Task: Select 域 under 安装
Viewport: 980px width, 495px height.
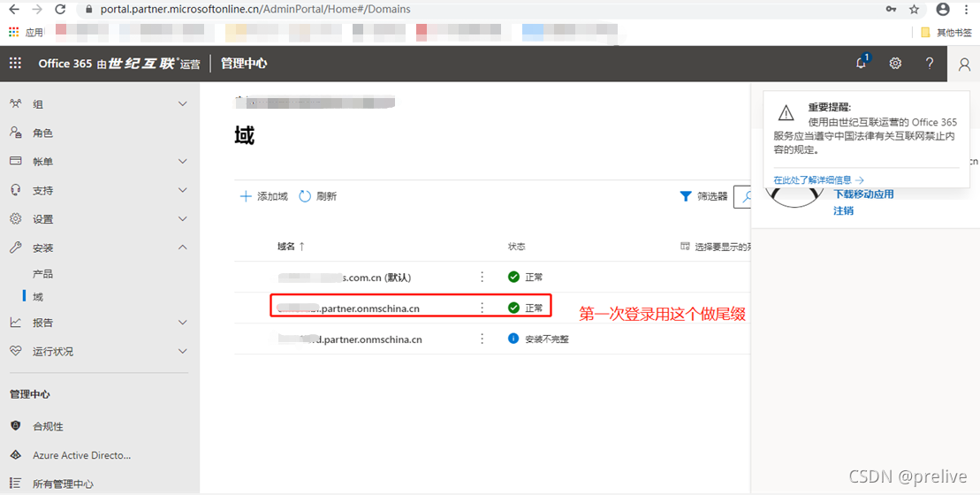Action: 38,297
